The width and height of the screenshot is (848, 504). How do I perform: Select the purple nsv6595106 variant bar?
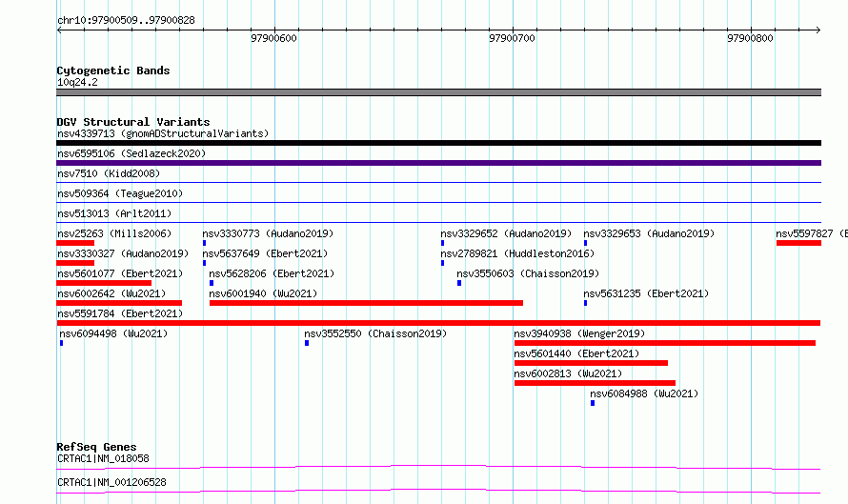(x=438, y=163)
